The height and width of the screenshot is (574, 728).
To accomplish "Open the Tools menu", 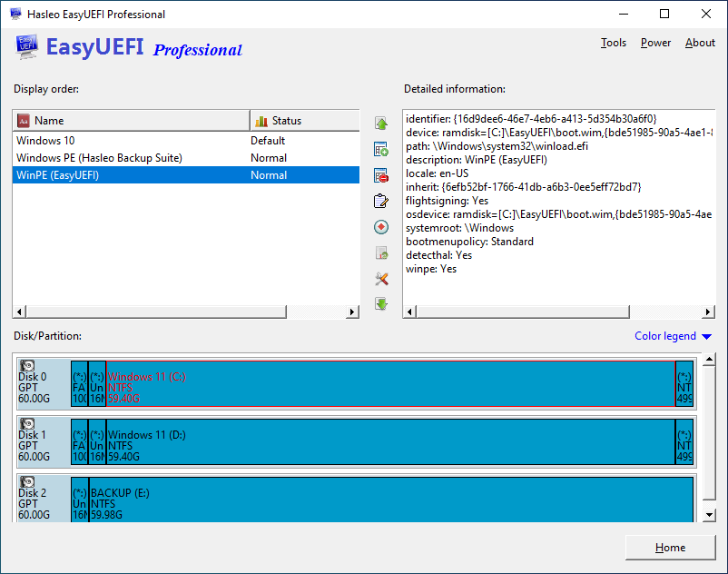I will 614,43.
